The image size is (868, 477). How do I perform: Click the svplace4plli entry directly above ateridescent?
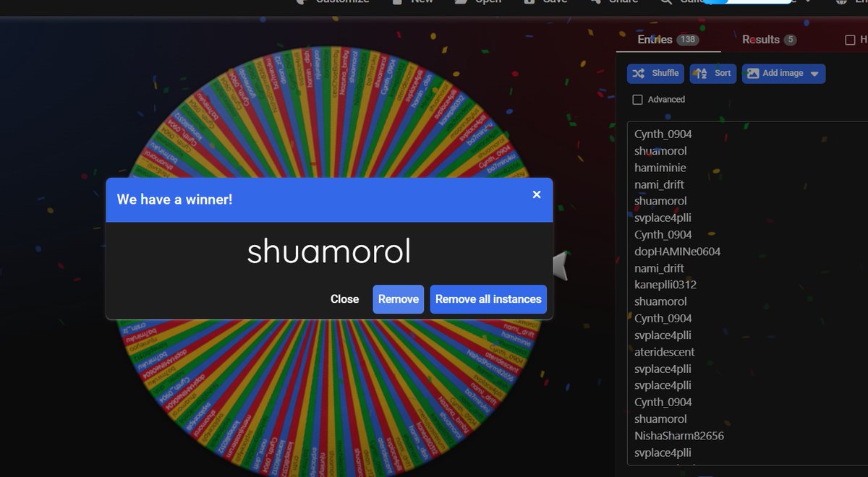663,335
